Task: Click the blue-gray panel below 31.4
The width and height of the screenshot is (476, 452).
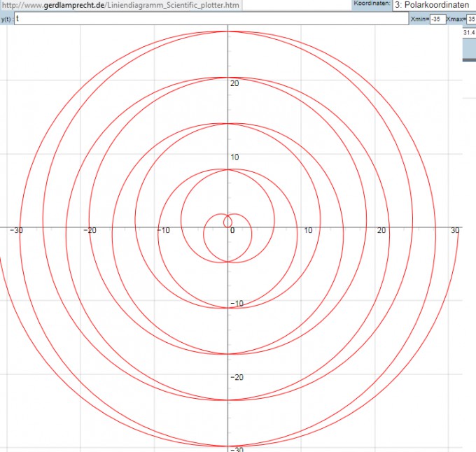Action: tap(469, 49)
